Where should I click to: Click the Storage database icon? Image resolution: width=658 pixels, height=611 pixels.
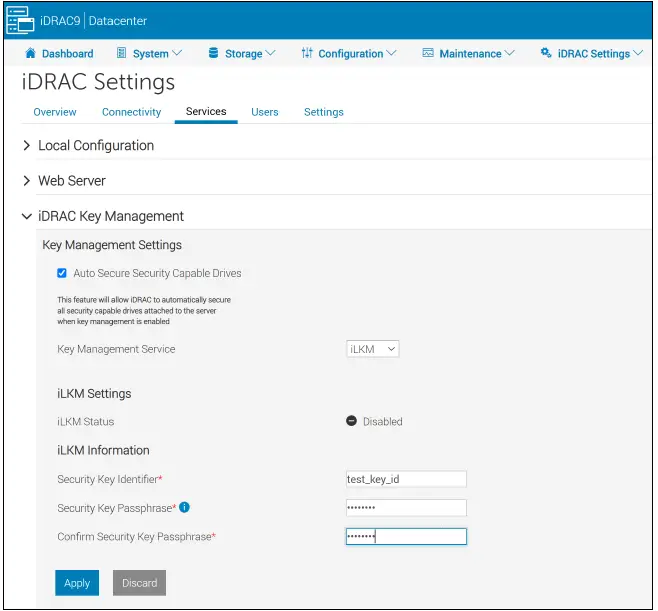(213, 53)
